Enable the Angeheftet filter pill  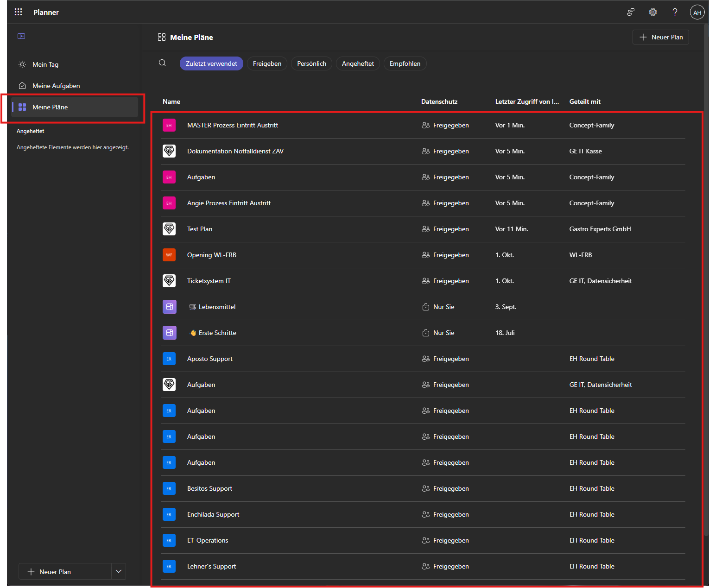click(358, 63)
